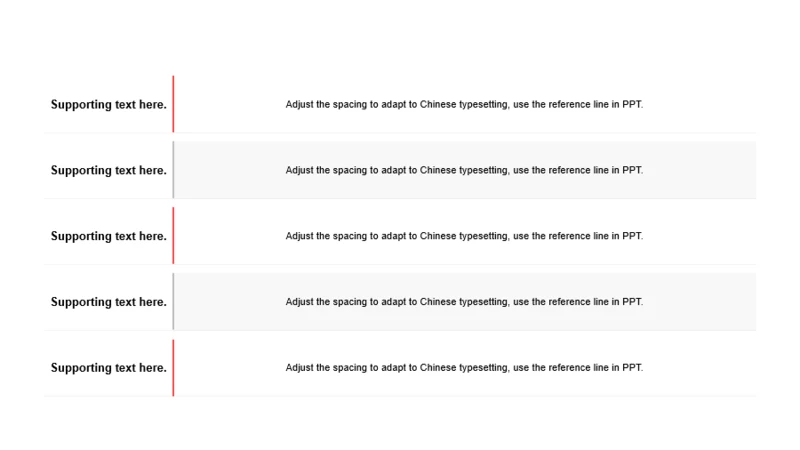The image size is (800, 450).
Task: Select the second row's "Supporting text here." heading
Action: [x=109, y=170]
